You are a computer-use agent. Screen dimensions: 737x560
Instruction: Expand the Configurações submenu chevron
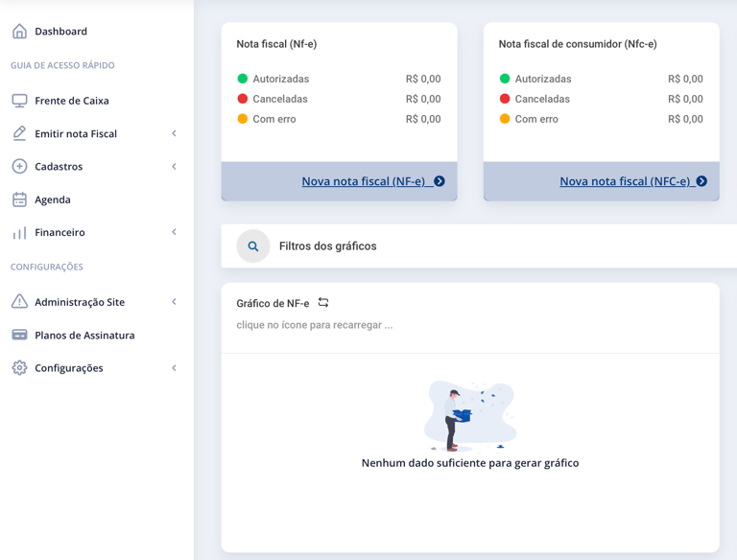174,368
